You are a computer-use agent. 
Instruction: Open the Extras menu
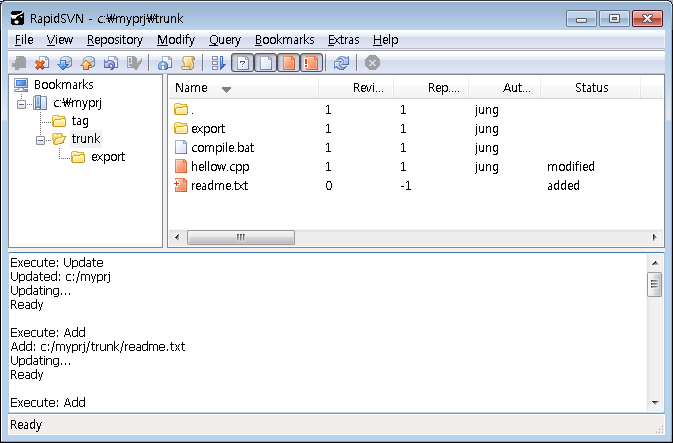(343, 40)
